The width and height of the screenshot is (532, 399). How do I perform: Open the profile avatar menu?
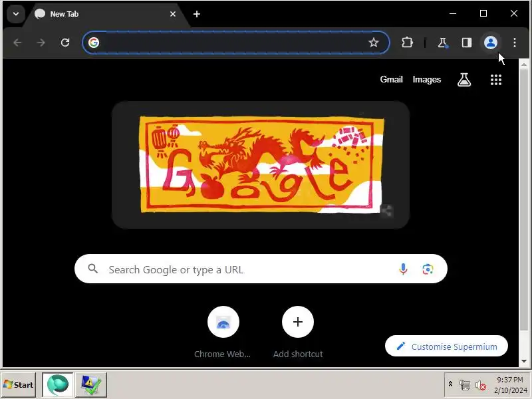pos(491,43)
